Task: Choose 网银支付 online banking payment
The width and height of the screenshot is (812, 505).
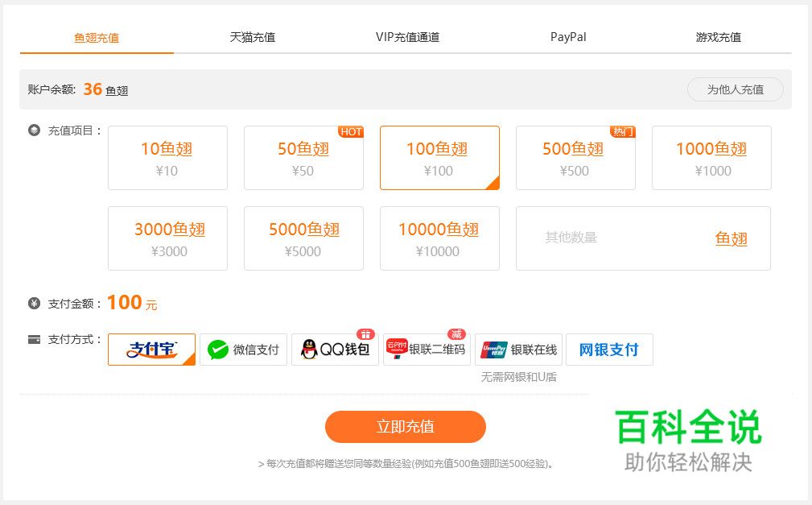Action: pos(609,349)
